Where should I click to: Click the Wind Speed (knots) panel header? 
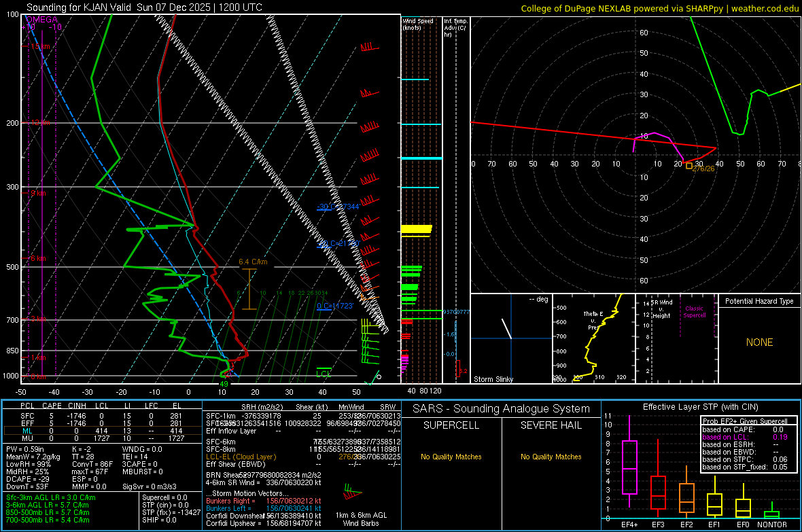click(417, 24)
